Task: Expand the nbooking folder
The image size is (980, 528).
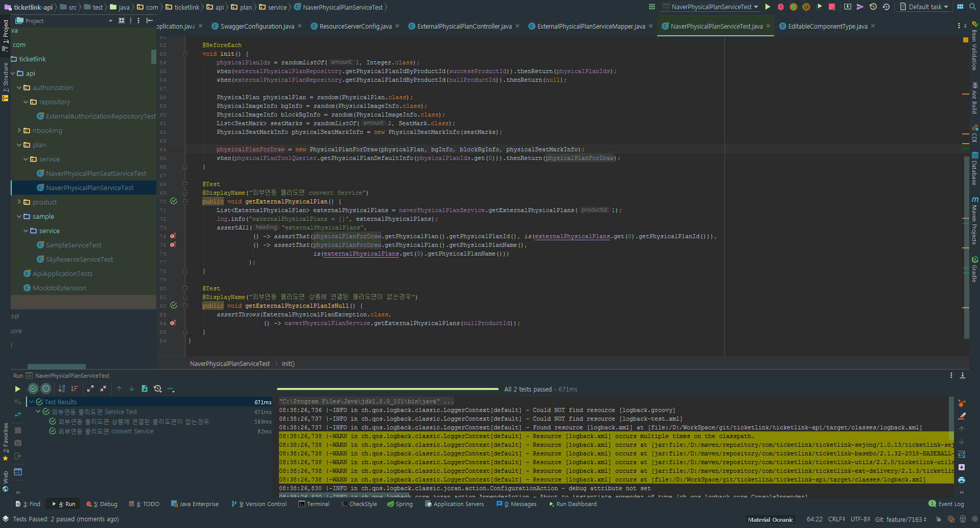Action: coord(19,131)
